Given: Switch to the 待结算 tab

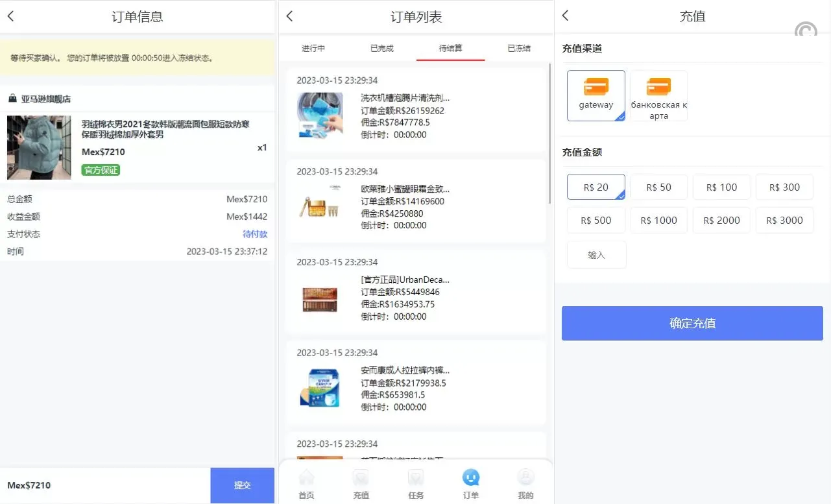Looking at the screenshot, I should tap(451, 49).
